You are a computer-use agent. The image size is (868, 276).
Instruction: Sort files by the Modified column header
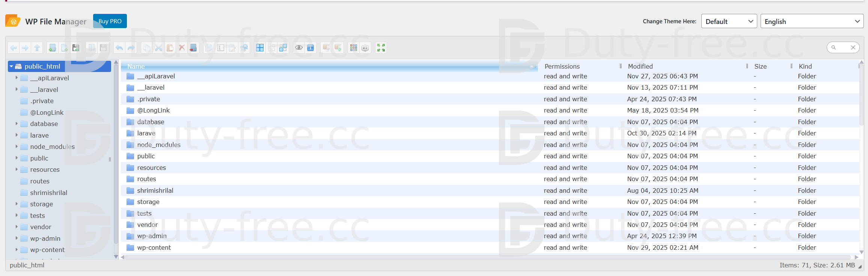[x=640, y=66]
